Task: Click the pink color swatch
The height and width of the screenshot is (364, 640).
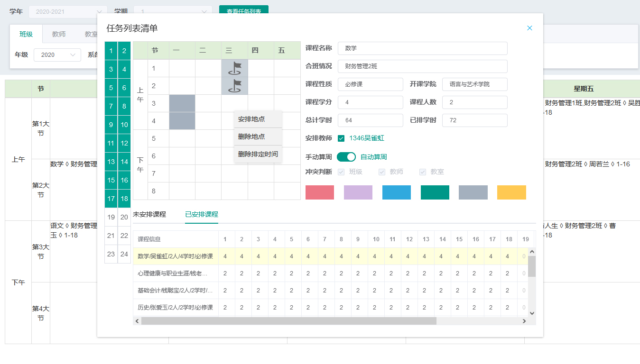Action: pos(320,192)
